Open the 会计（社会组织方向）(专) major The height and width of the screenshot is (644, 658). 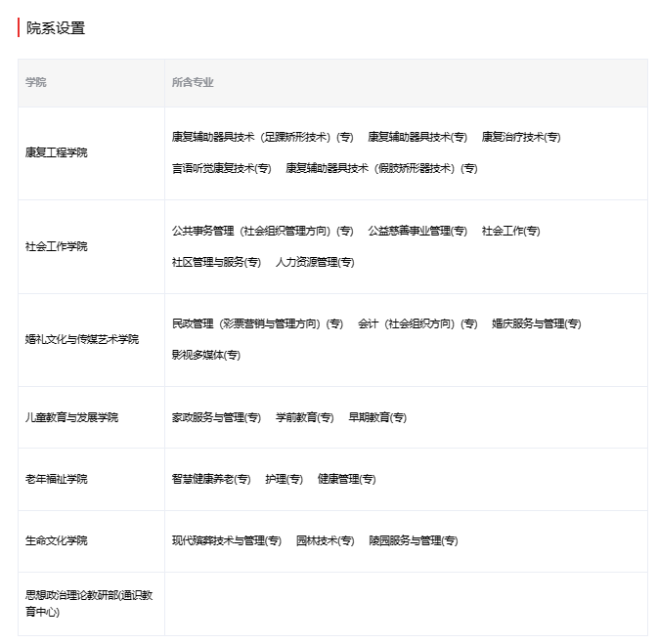click(417, 323)
